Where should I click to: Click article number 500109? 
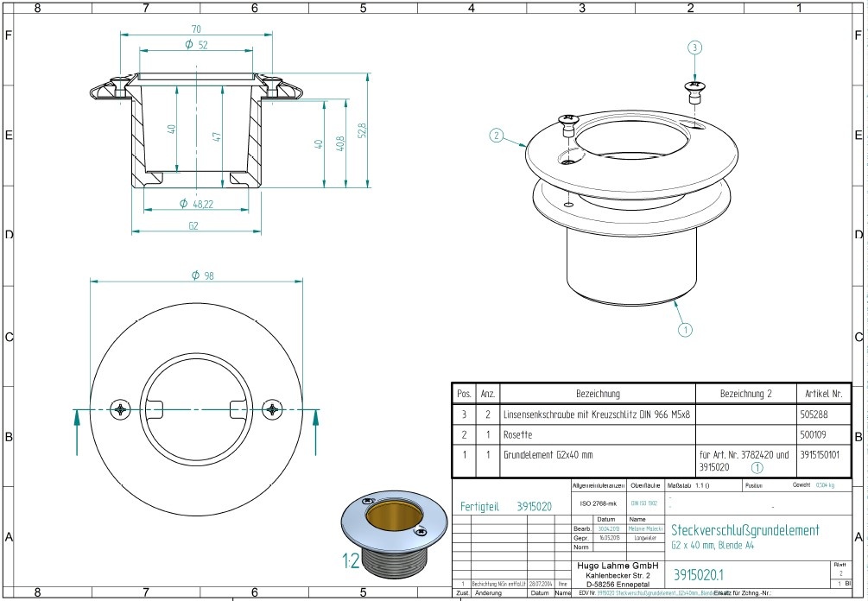coord(814,435)
